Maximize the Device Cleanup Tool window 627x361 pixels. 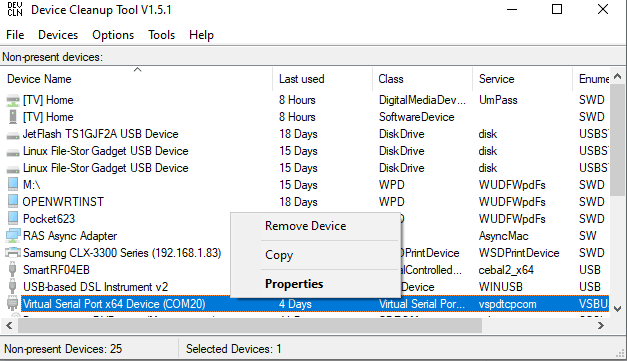click(x=557, y=9)
